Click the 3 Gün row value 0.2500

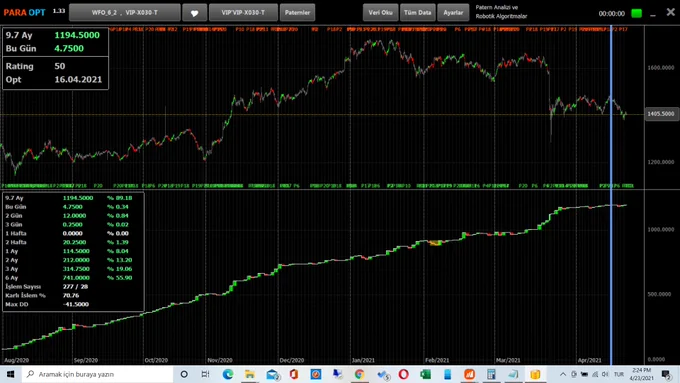pyautogui.click(x=73, y=224)
